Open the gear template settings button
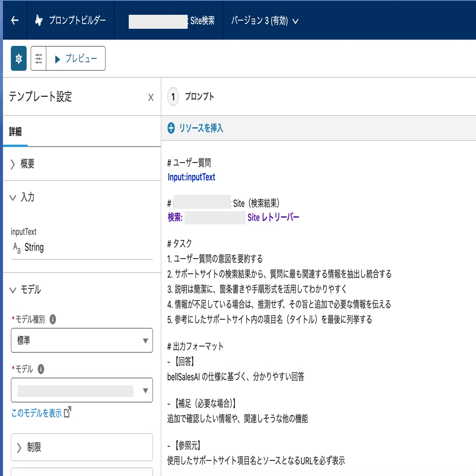The width and height of the screenshot is (476, 476). (x=19, y=58)
